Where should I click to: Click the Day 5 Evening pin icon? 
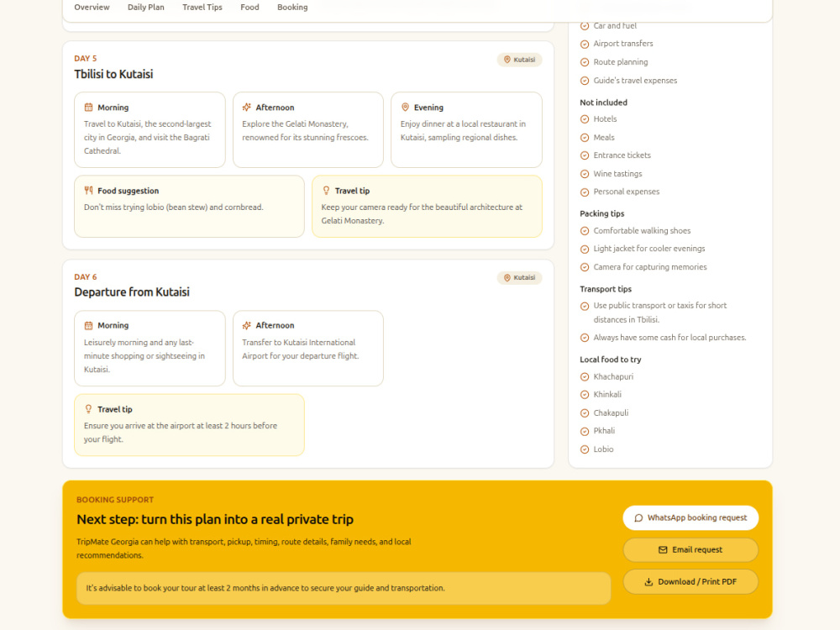coord(405,108)
